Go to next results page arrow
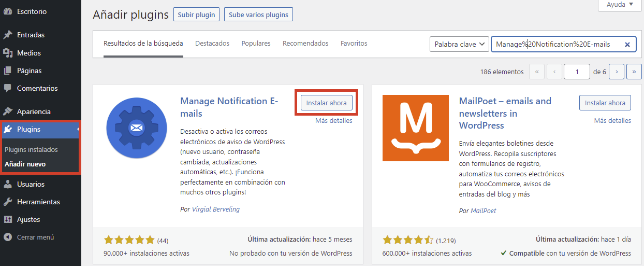Screen dimensions: 644x266 [x=617, y=72]
